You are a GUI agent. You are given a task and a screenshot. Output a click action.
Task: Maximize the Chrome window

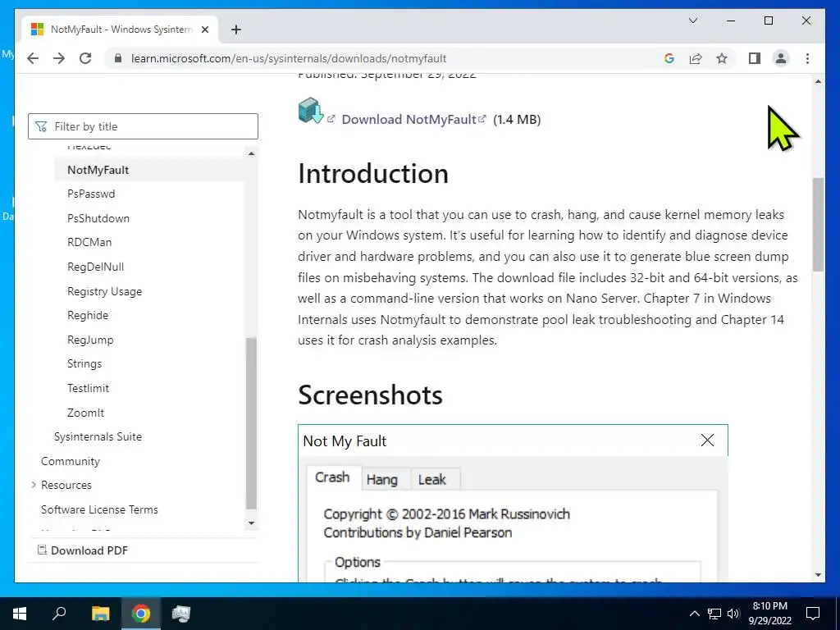[768, 21]
